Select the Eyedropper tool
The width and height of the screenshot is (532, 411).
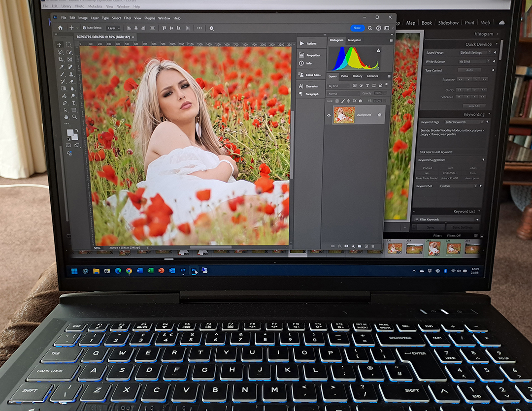pos(62,67)
